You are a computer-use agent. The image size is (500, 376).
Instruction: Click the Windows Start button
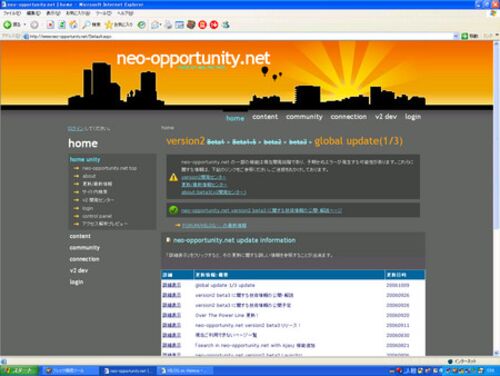19,371
